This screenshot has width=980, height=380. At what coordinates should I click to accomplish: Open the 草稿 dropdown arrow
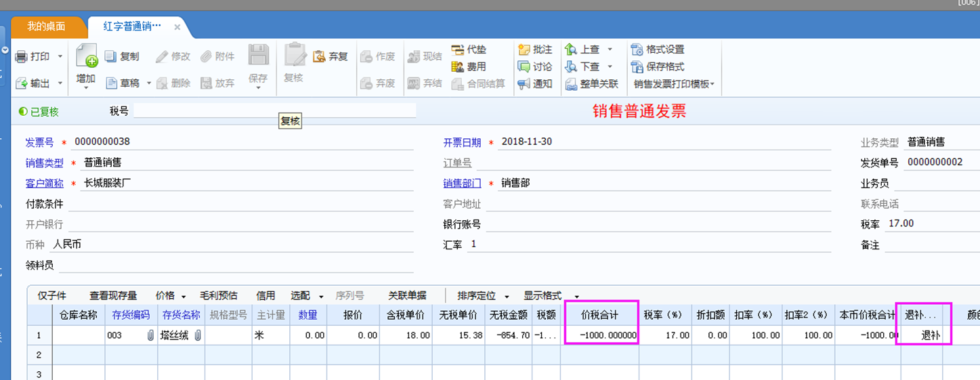149,83
